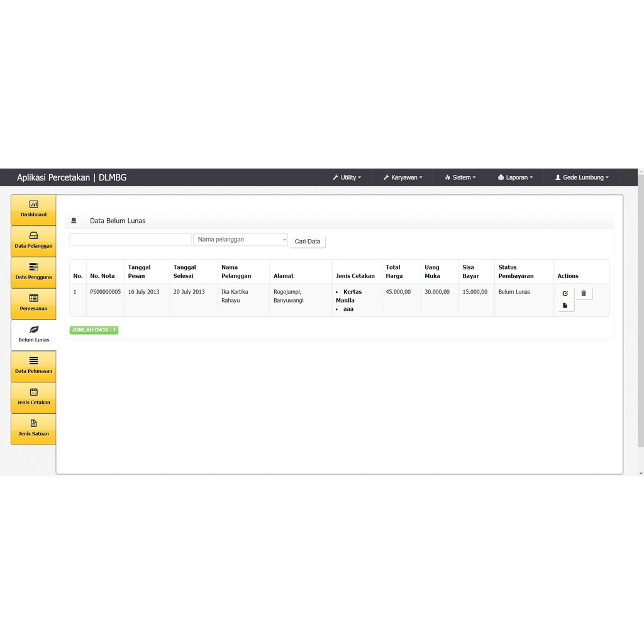
Task: Open Data Pelanggan in the sidebar
Action: [x=33, y=241]
